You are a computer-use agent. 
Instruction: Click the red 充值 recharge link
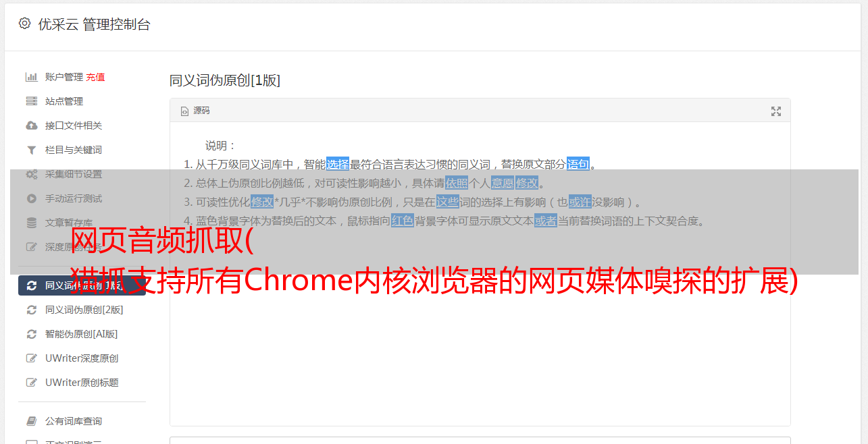[95, 77]
